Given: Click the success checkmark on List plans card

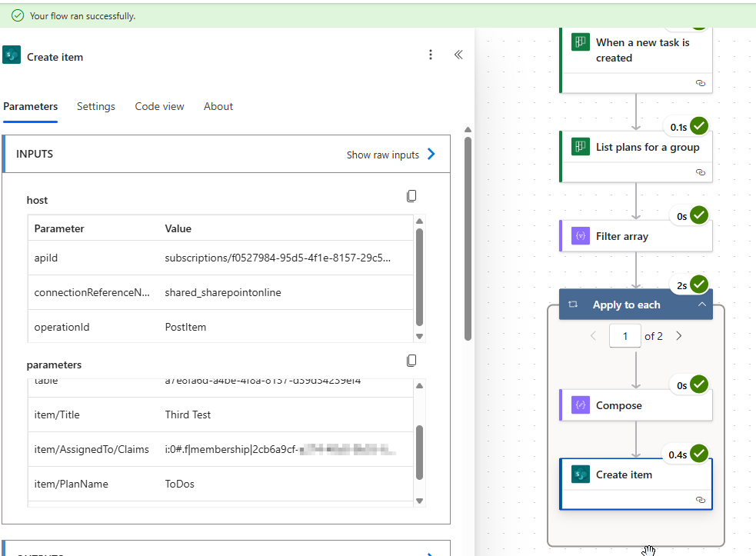Looking at the screenshot, I should pyautogui.click(x=699, y=126).
